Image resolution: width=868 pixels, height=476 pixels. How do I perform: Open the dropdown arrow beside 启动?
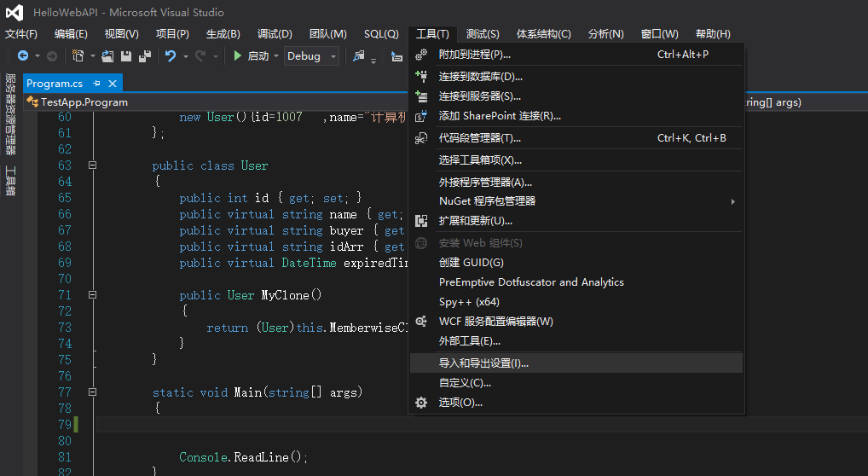click(x=276, y=56)
